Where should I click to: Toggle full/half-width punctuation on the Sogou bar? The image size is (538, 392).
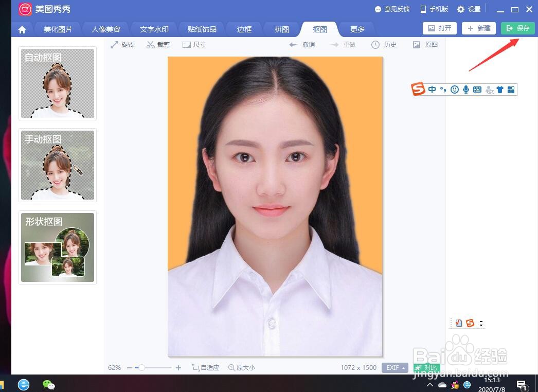click(443, 90)
